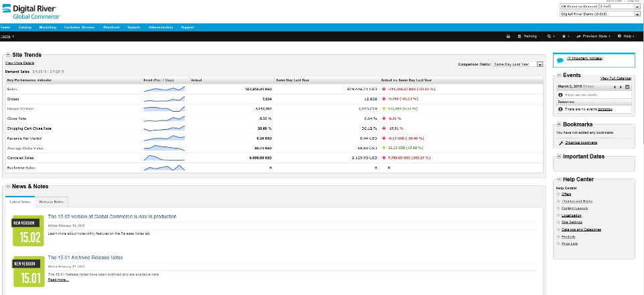Open Site Settings help topic
This screenshot has height=295, width=644.
coord(573,223)
